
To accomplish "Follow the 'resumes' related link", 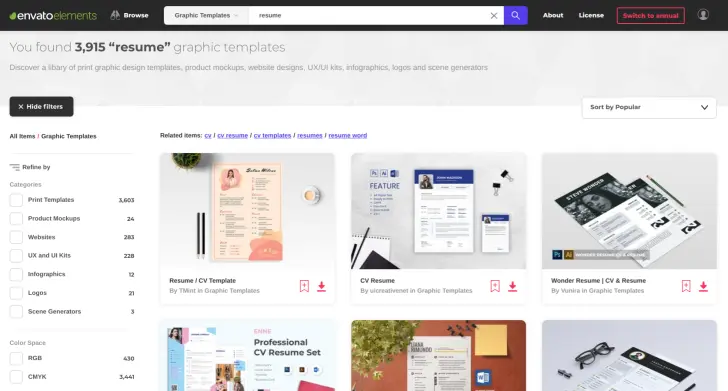I will click(x=310, y=136).
